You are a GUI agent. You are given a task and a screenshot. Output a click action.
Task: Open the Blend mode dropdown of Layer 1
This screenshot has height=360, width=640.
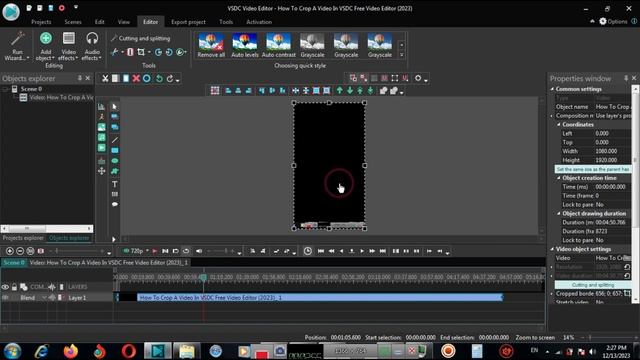coord(44,298)
